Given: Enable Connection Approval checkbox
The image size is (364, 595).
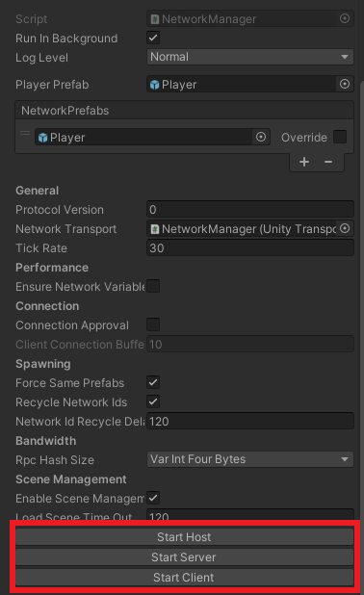Looking at the screenshot, I should tap(153, 324).
